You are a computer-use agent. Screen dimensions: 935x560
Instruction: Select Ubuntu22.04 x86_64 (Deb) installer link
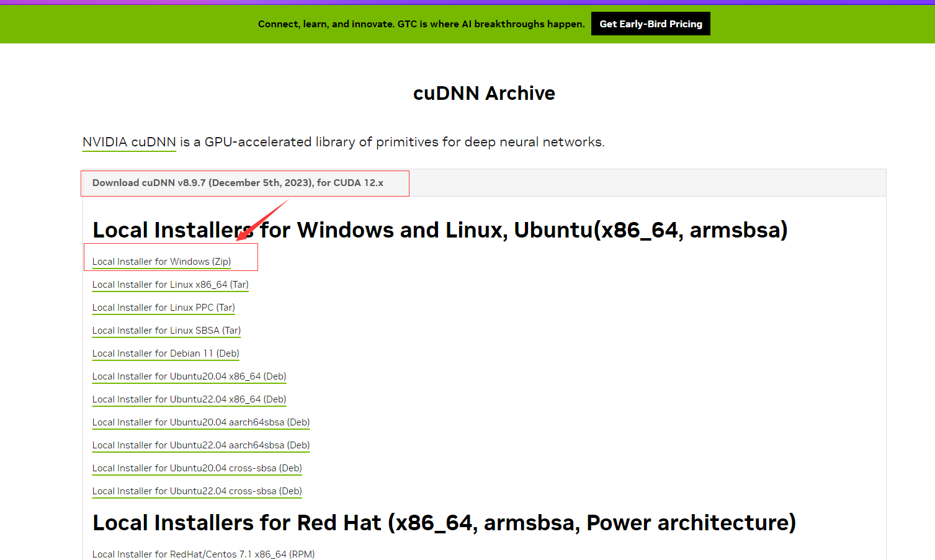click(189, 399)
